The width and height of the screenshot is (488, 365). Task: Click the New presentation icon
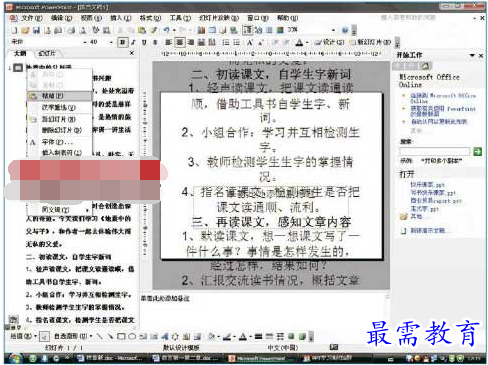pyautogui.click(x=14, y=30)
